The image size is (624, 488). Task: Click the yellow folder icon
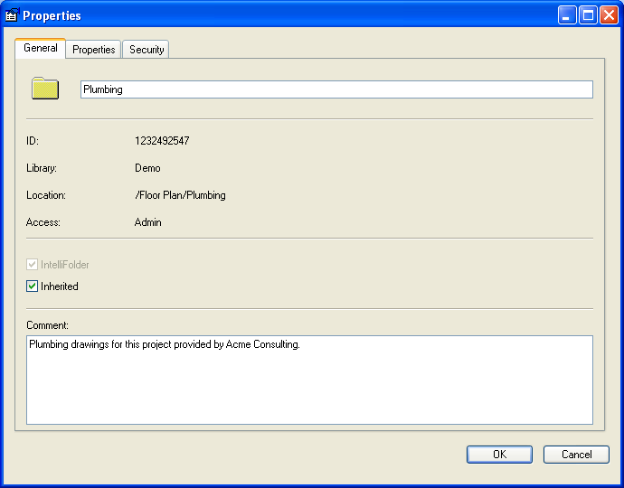pos(45,88)
